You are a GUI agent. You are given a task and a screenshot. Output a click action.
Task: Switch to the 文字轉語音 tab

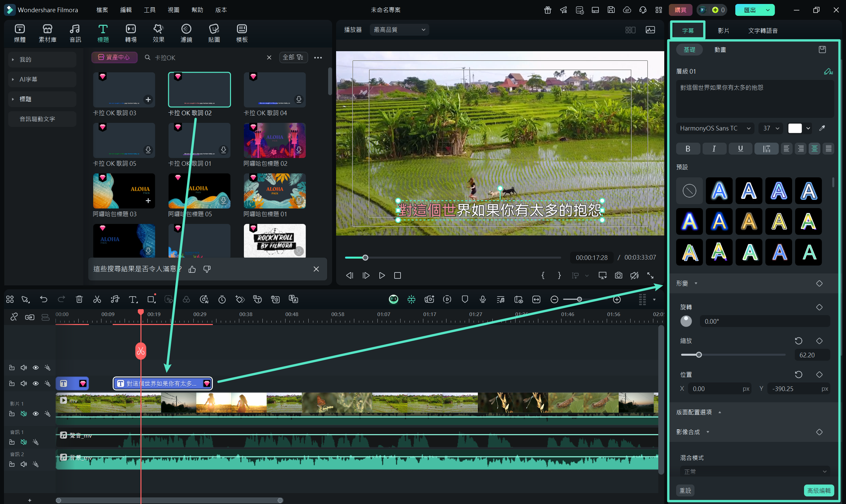pos(763,31)
